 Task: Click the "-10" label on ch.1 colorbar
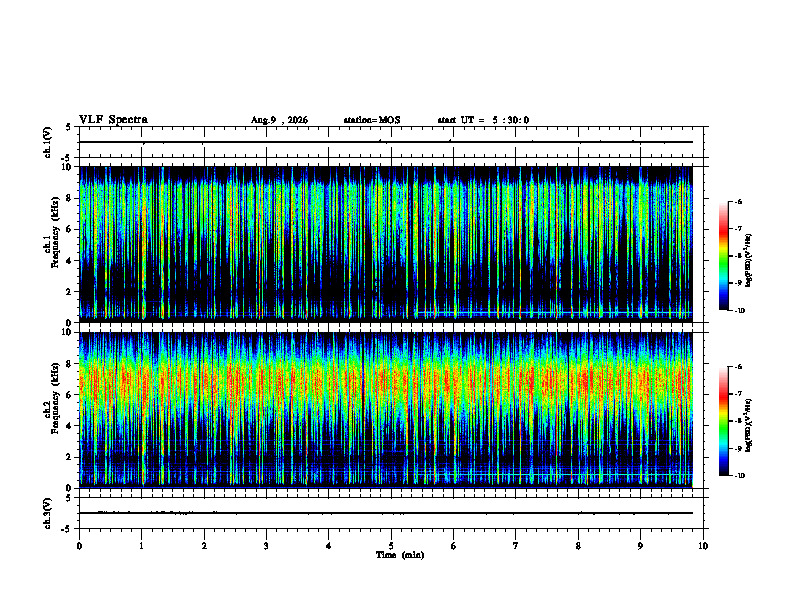[739, 311]
